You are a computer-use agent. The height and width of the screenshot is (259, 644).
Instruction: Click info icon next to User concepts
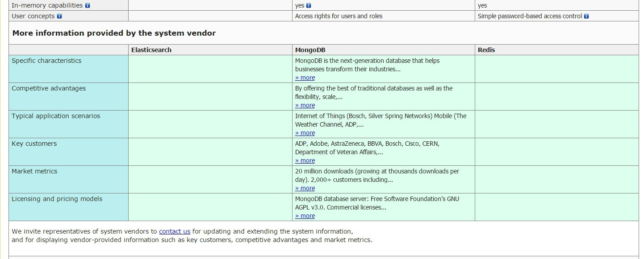(x=59, y=16)
